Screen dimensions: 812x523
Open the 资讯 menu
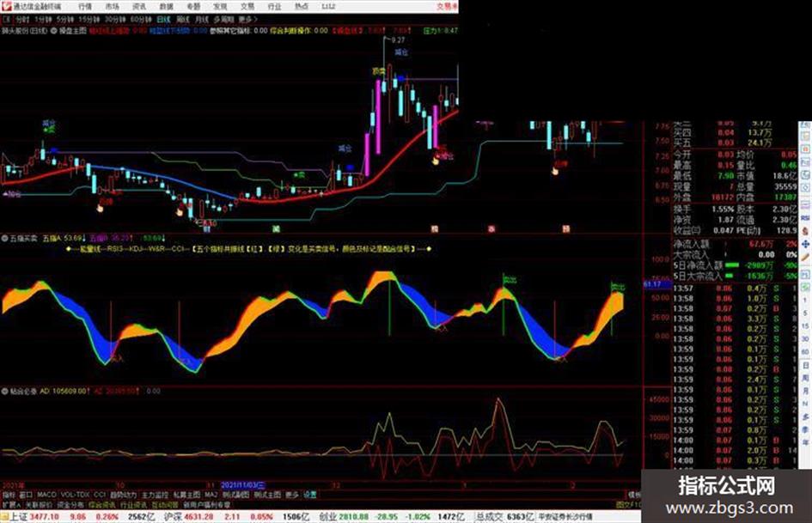pyautogui.click(x=139, y=7)
